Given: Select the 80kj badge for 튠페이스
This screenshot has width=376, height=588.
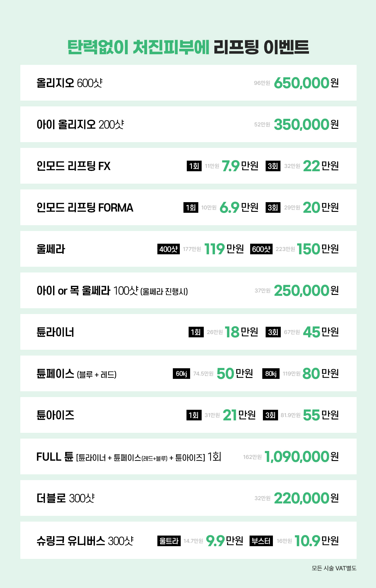Looking at the screenshot, I should [271, 374].
